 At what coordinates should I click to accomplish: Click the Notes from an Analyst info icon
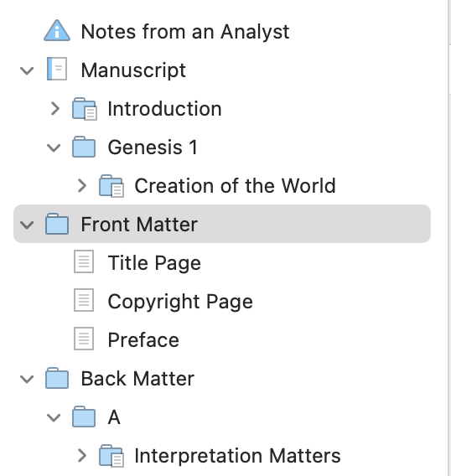pos(57,31)
